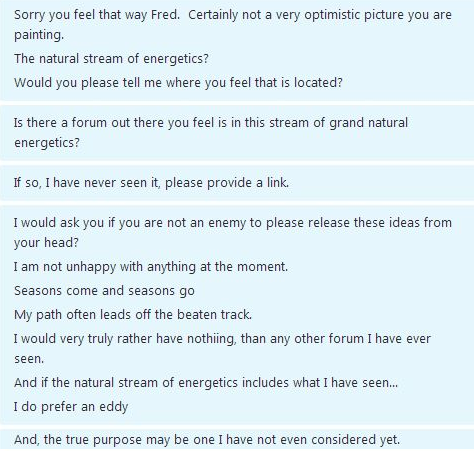The image size is (474, 451).
Task: Click the line 'I am not unhappy with anything'
Action: 151,267
